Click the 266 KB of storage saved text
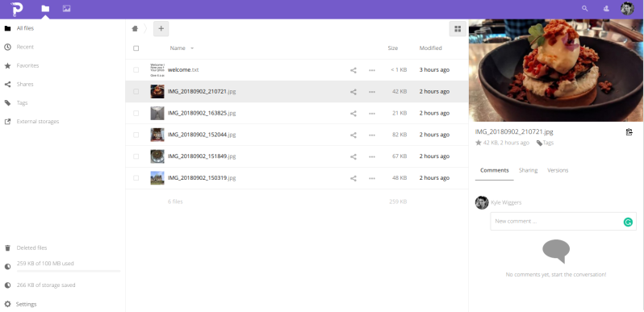The height and width of the screenshot is (312, 644). (x=46, y=285)
